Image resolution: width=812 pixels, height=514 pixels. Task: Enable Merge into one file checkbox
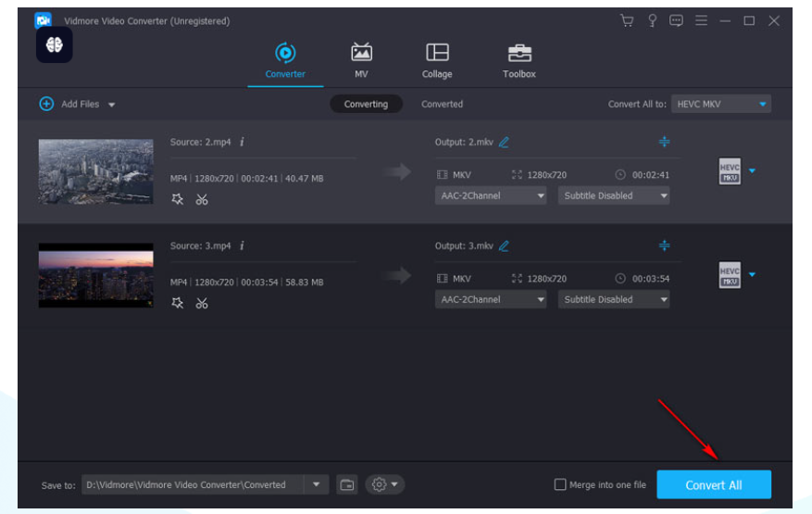(x=560, y=484)
